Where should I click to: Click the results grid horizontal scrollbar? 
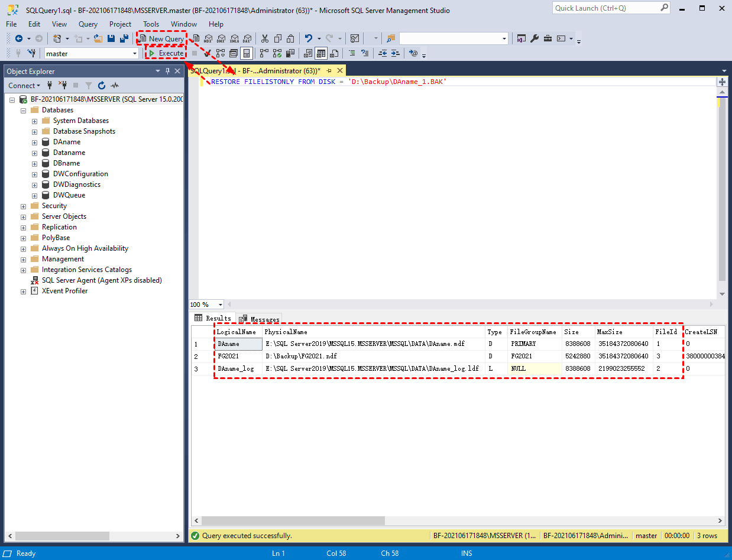click(293, 521)
